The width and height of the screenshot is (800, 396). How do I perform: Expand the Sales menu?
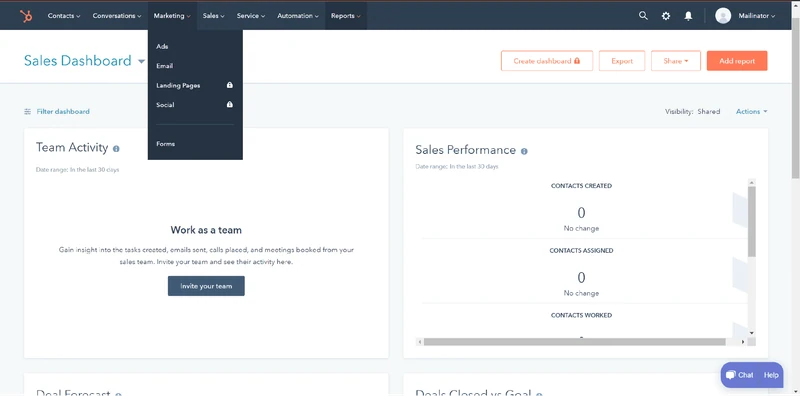[x=213, y=16]
